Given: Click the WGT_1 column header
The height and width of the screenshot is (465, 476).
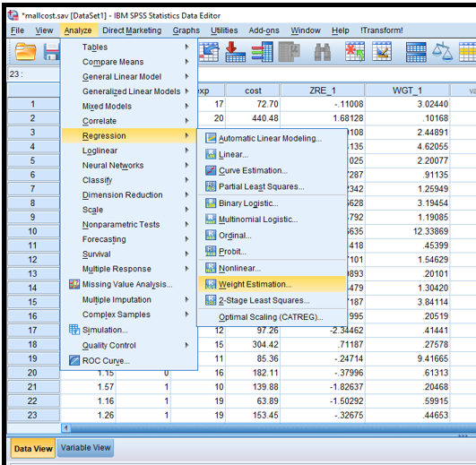Looking at the screenshot, I should coord(407,90).
